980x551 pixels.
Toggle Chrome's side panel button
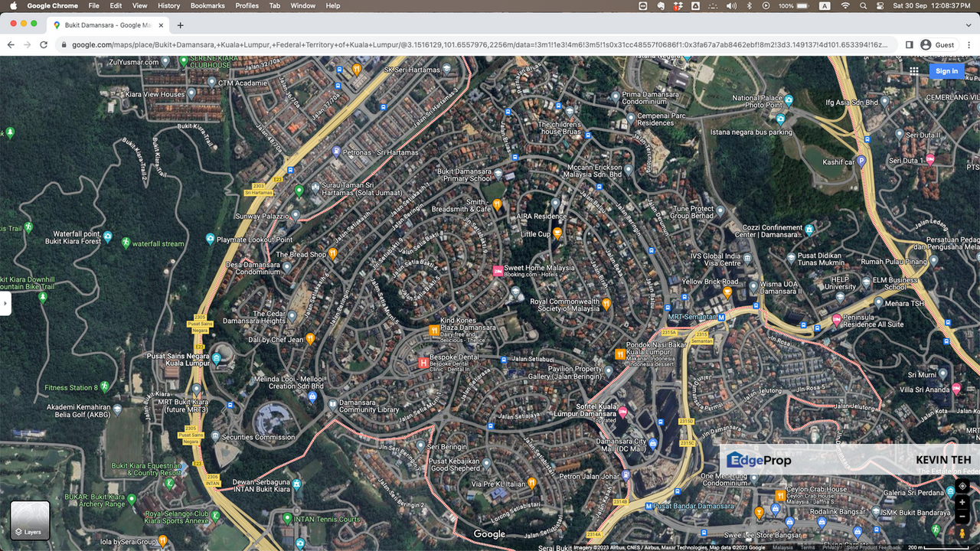pyautogui.click(x=910, y=45)
